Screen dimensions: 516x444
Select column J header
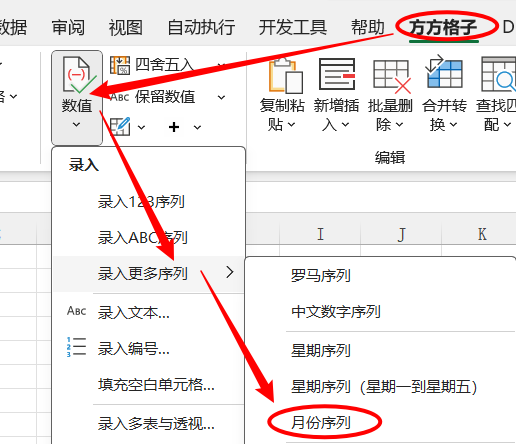tap(401, 234)
